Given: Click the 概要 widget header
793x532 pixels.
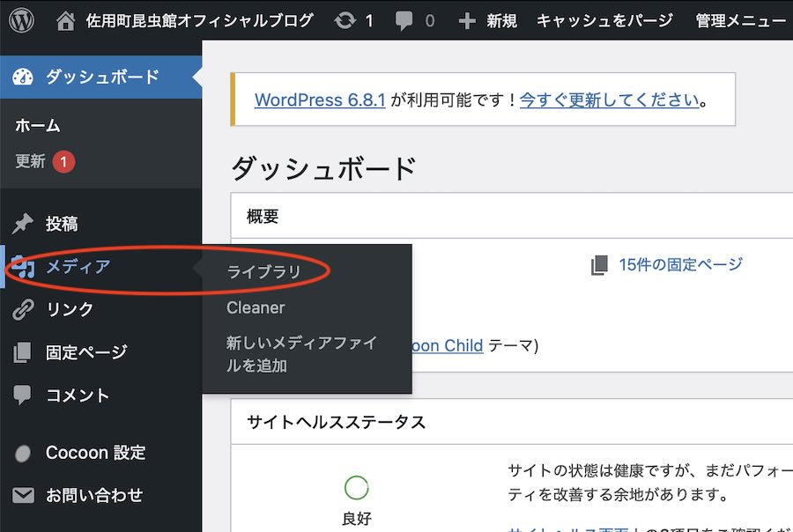Looking at the screenshot, I should [x=263, y=217].
